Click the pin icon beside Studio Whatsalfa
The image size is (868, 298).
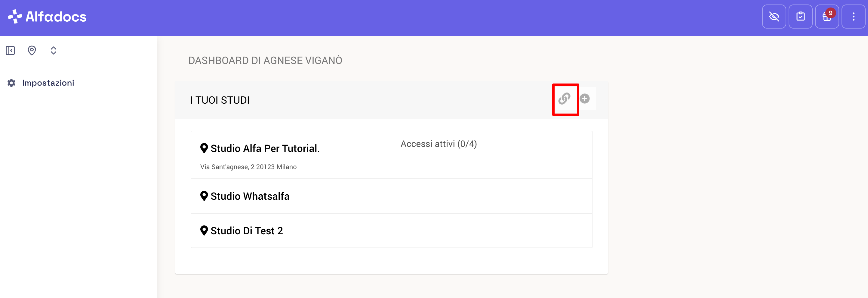pyautogui.click(x=204, y=196)
